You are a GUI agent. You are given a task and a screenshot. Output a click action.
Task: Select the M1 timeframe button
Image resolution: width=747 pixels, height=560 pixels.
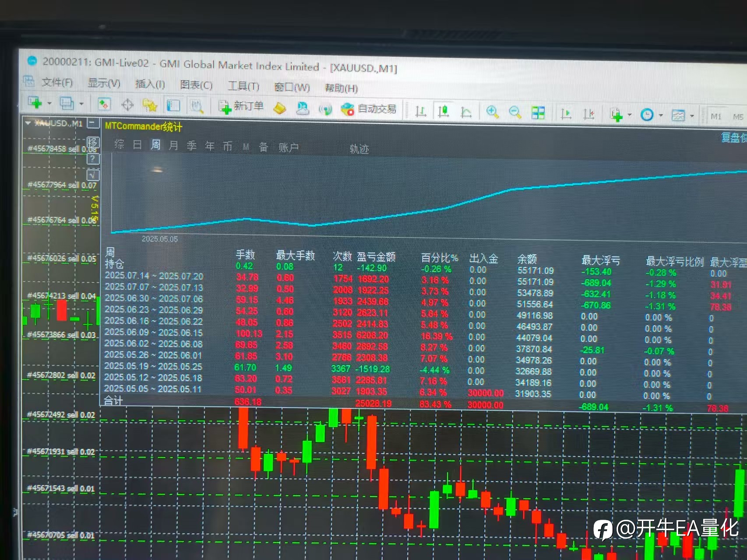716,116
